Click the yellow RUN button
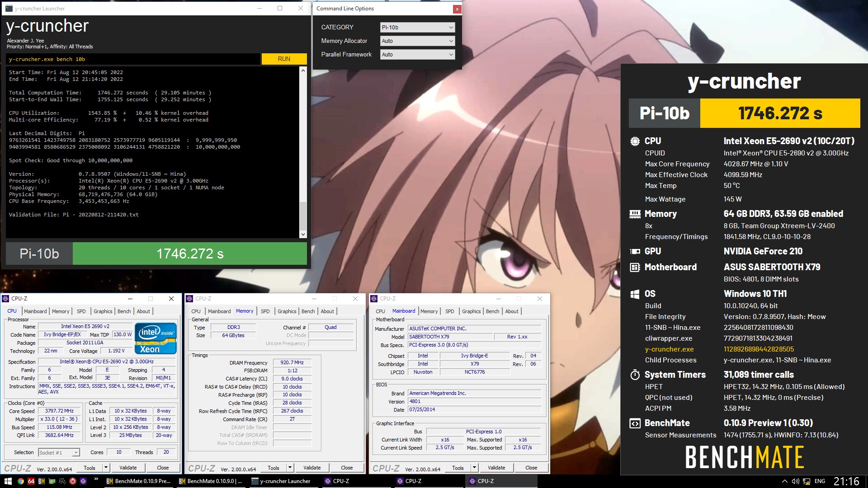 [x=284, y=59]
